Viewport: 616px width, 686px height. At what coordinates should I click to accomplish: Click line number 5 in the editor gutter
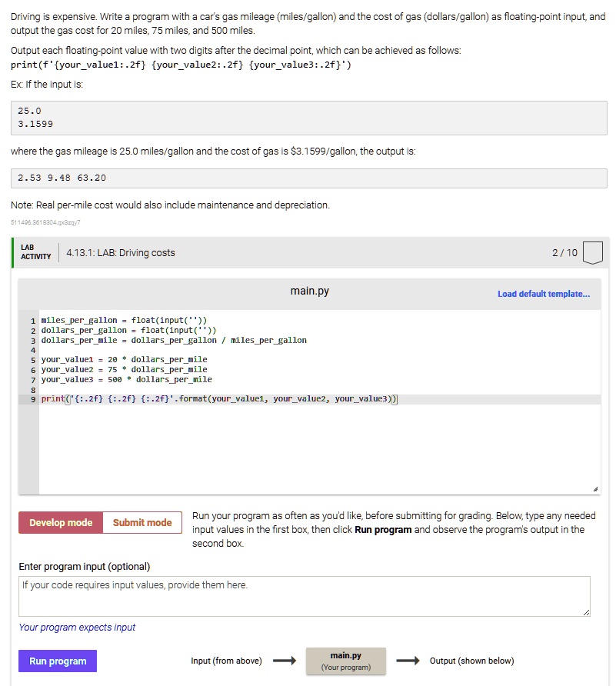pos(33,359)
